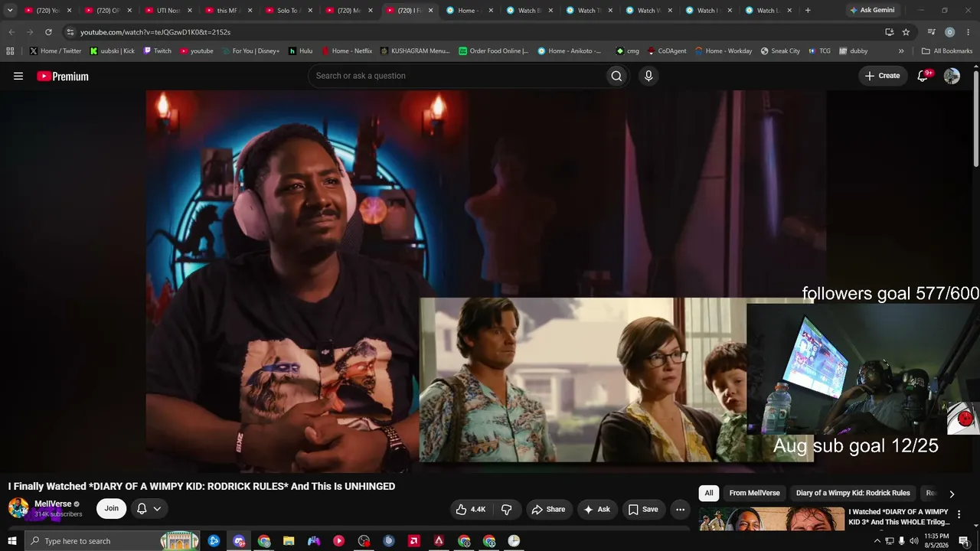
Task: Open the Home / Twitter bookmark
Action: [55, 51]
